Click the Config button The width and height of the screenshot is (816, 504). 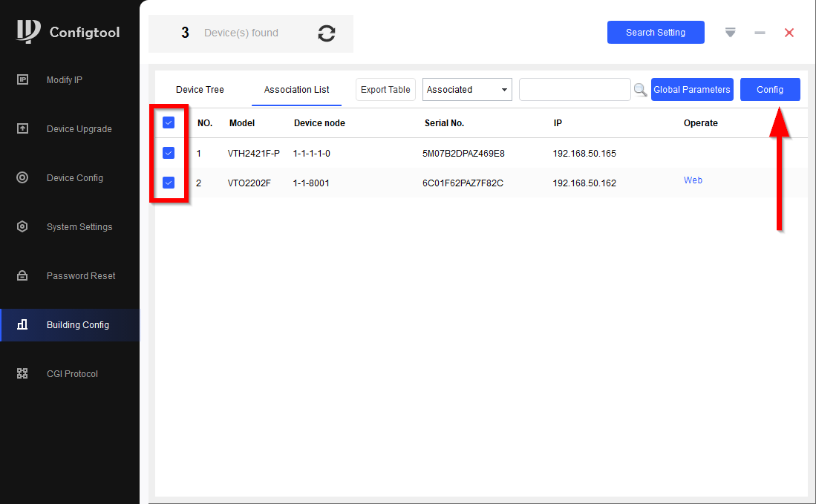(770, 90)
